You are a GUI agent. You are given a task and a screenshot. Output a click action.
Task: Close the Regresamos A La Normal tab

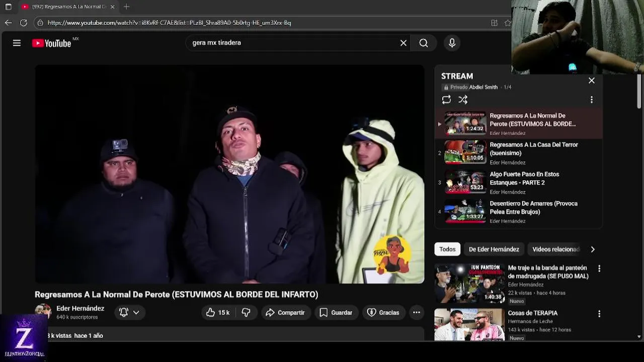point(112,7)
